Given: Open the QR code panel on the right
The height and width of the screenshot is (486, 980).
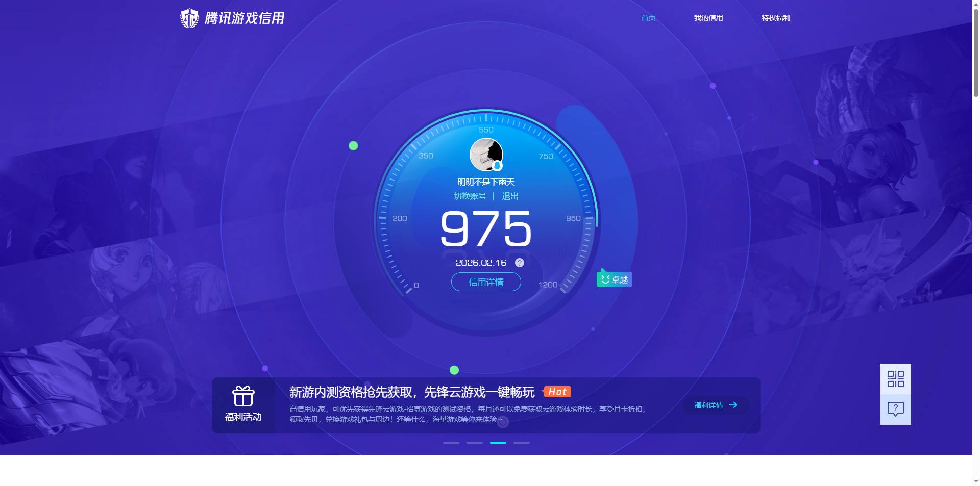Looking at the screenshot, I should 895,379.
